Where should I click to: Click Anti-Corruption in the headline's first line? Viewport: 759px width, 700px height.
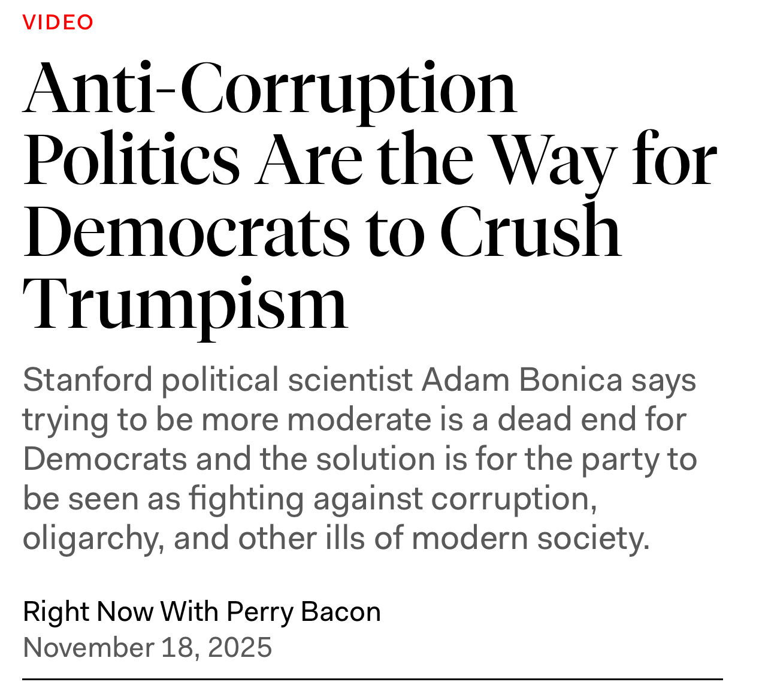click(x=269, y=88)
